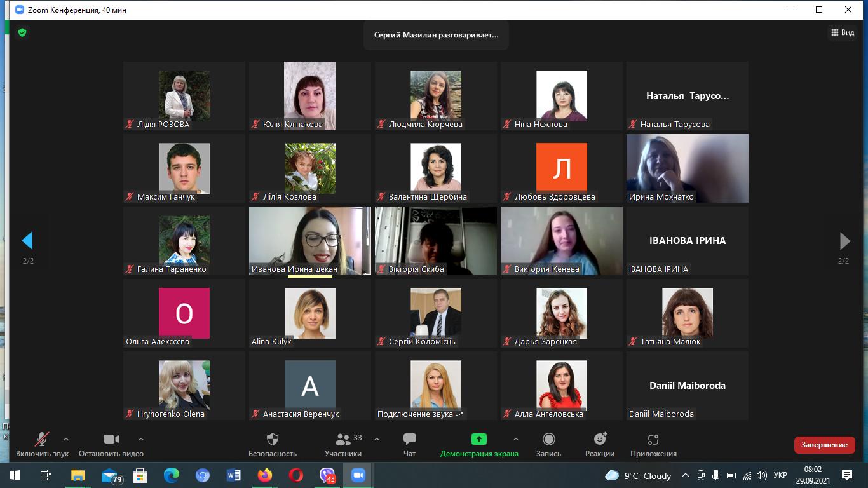Image resolution: width=868 pixels, height=488 pixels.
Task: Click the Дарья Зарецкая name label
Action: click(x=546, y=342)
